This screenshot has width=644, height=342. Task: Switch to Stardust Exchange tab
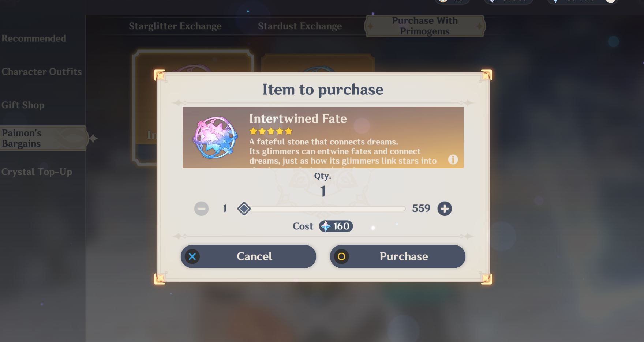click(x=300, y=26)
